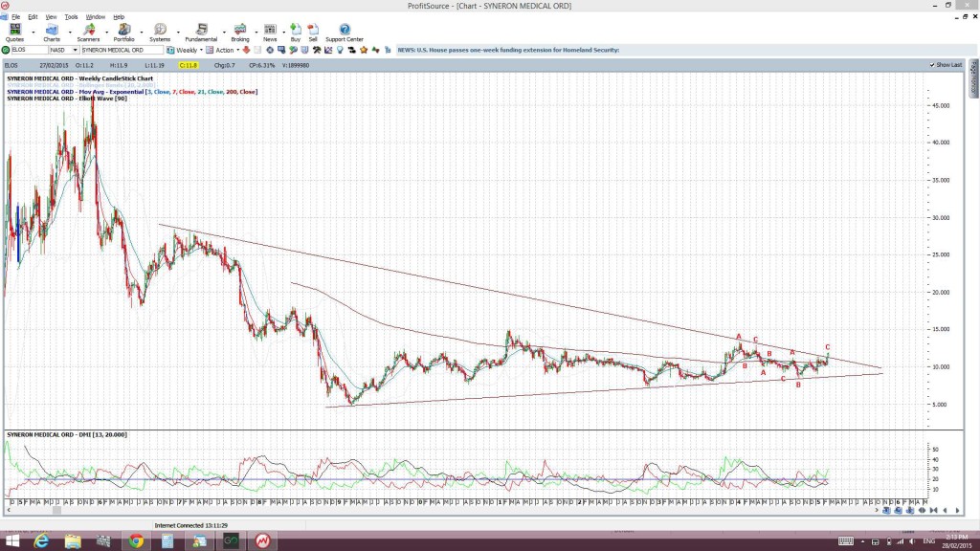Click the ENG language indicator in system tray
This screenshot has height=551, width=980.
928,541
